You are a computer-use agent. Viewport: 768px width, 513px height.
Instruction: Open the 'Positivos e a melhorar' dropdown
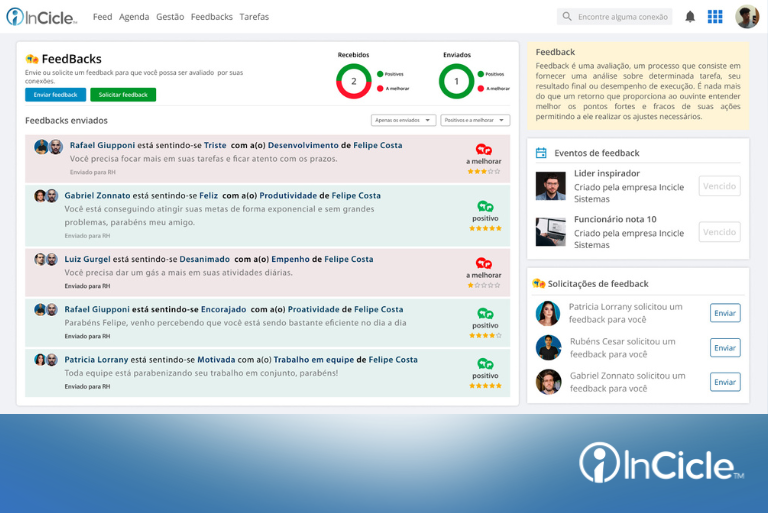475,120
